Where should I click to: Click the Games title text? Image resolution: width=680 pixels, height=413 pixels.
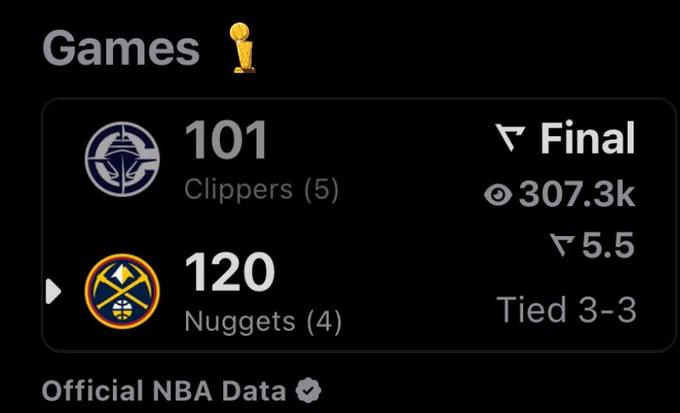point(121,48)
